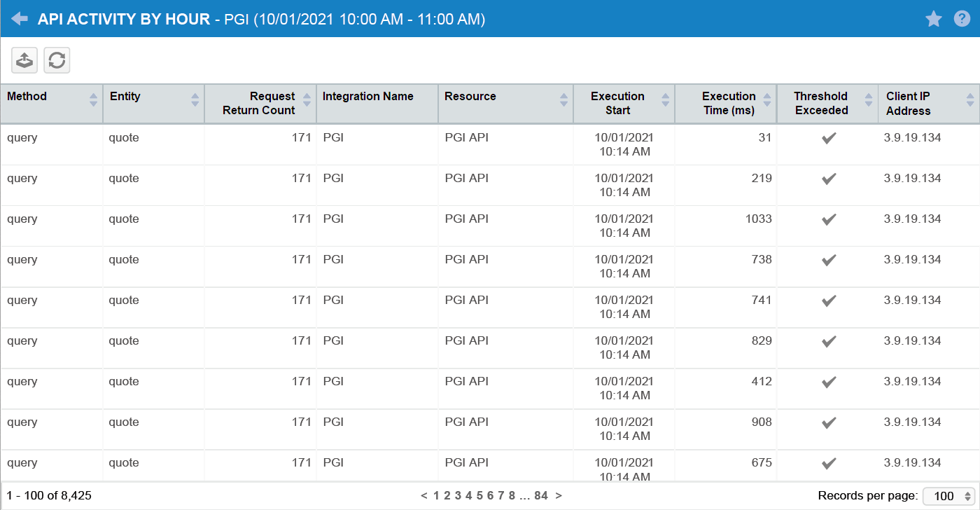Click the export icon in toolbar
This screenshot has width=980, height=510.
tap(24, 61)
